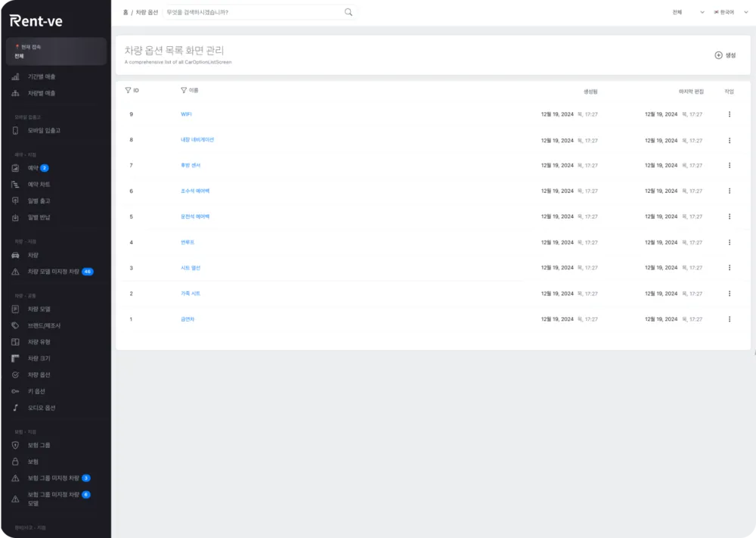Open the actions menu for the 썬루프 row
Viewport: 756px width, 538px height.
pyautogui.click(x=730, y=242)
